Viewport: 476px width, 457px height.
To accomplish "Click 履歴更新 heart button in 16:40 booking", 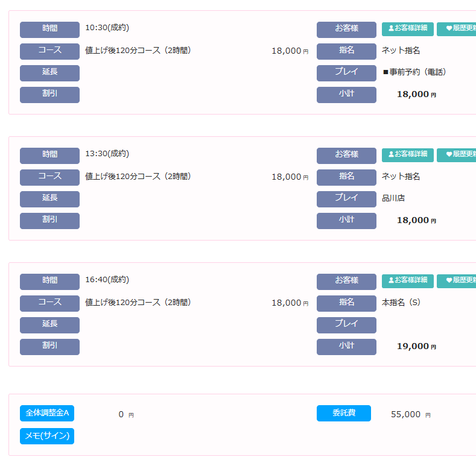I will point(457,280).
